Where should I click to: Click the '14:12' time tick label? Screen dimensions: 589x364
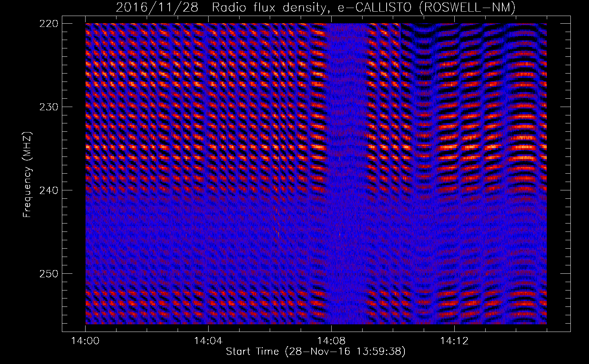pos(454,341)
